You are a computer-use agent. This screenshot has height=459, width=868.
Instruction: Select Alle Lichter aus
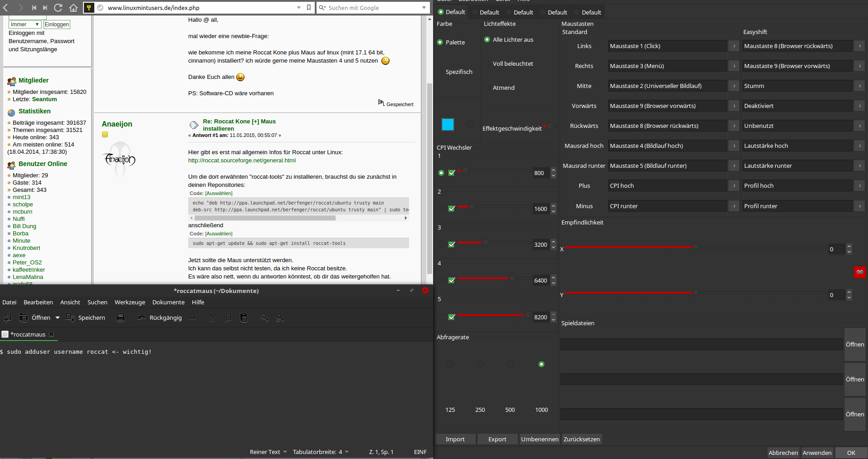pos(487,39)
